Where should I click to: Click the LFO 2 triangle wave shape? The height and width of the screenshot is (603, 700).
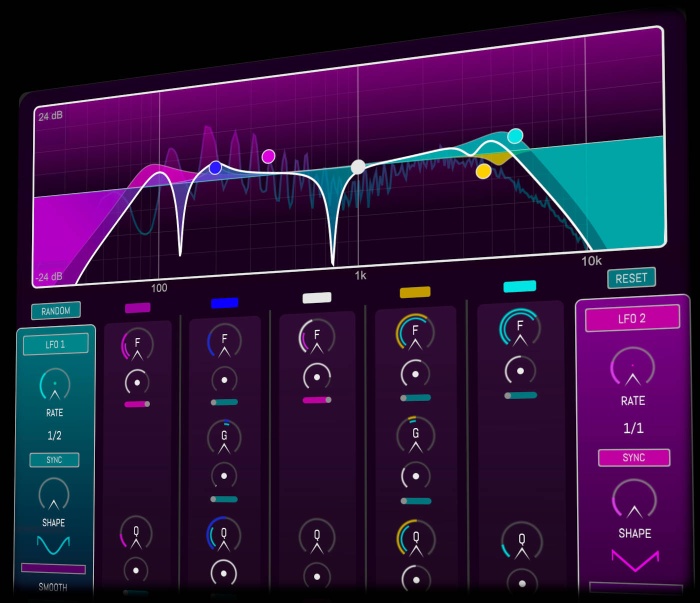tap(635, 560)
